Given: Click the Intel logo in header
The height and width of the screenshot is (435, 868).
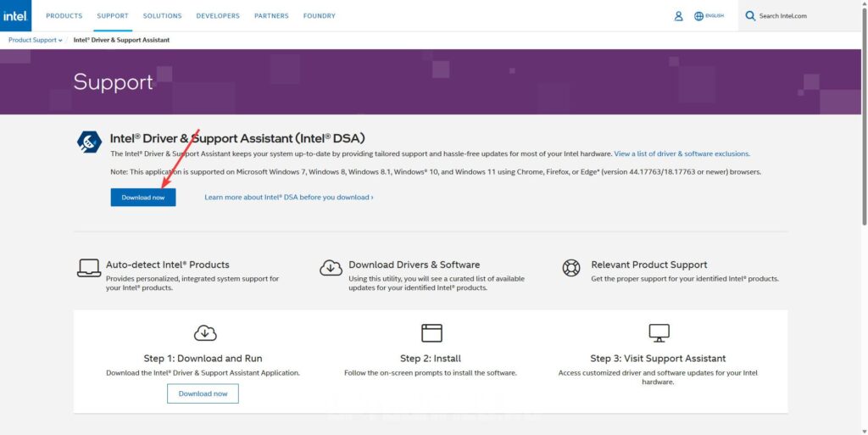Looking at the screenshot, I should [x=15, y=15].
